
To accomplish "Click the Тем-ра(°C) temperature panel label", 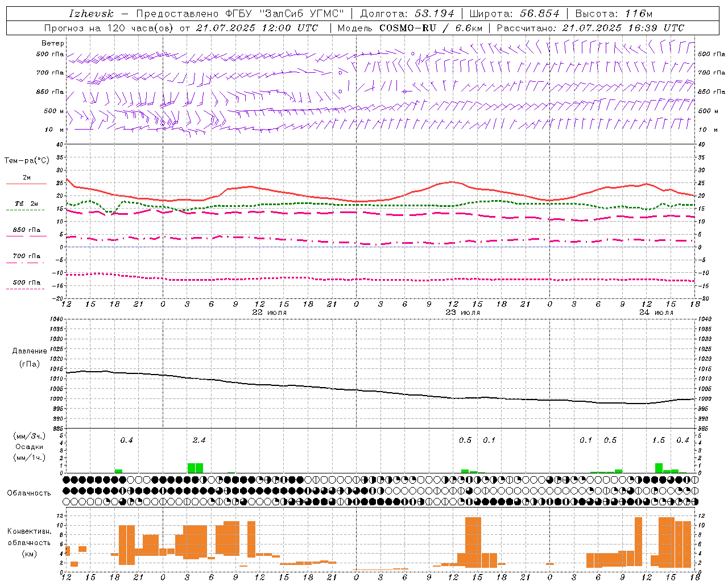I will pos(27,161).
